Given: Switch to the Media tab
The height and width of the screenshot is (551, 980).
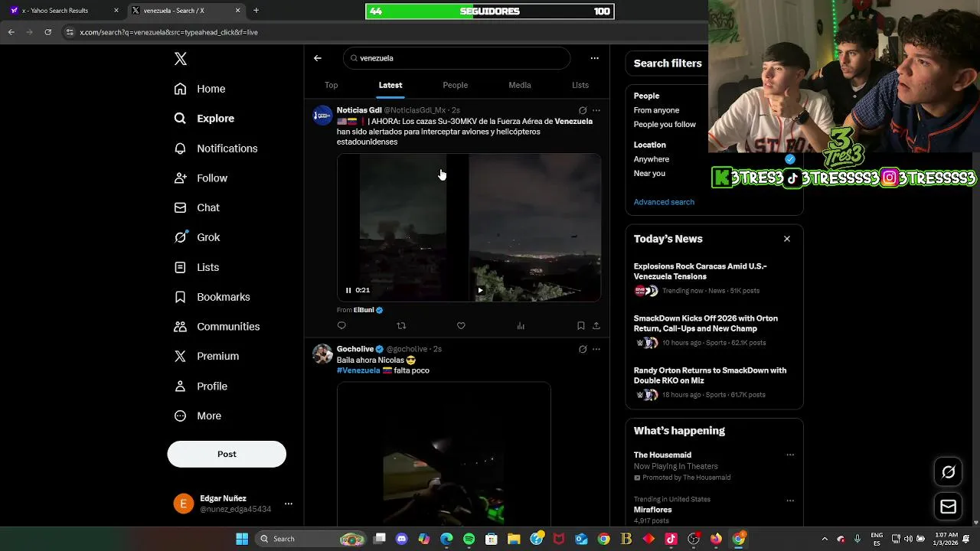Looking at the screenshot, I should [x=520, y=85].
